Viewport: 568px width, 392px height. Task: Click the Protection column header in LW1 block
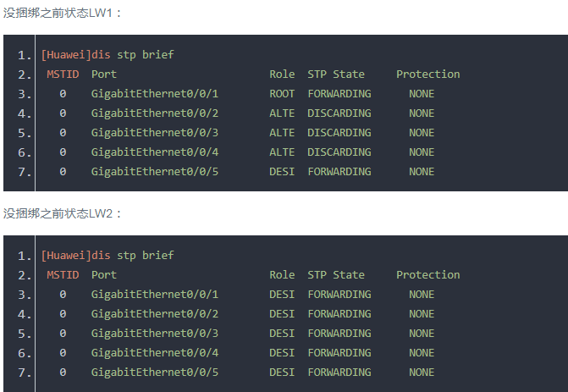tap(427, 75)
